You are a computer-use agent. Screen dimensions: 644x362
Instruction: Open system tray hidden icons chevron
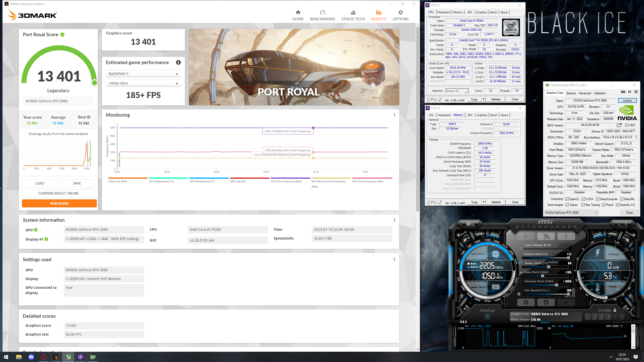[x=611, y=357]
